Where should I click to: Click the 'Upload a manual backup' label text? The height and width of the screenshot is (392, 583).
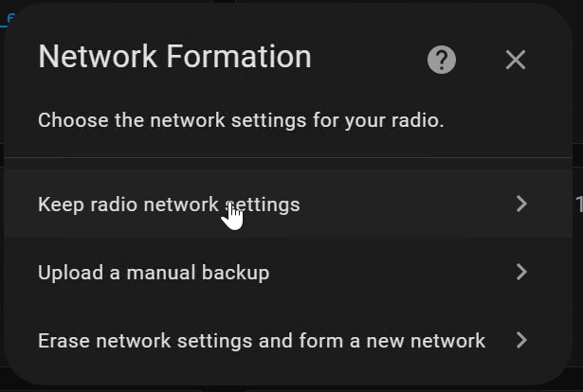(154, 273)
